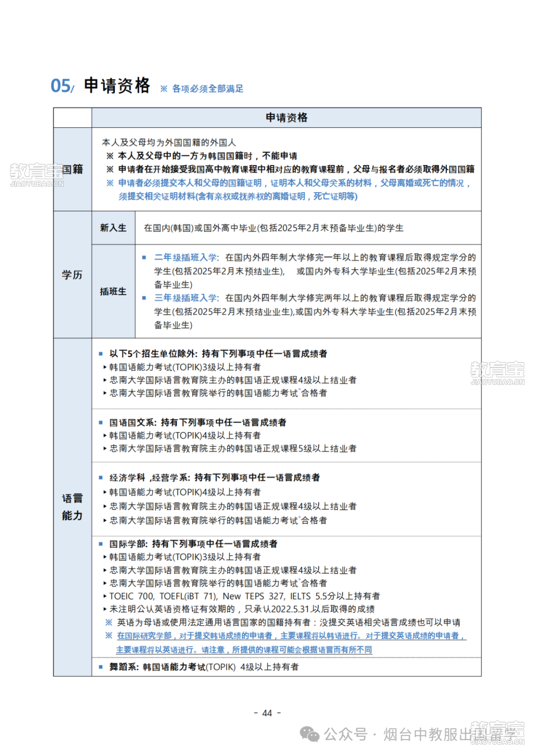535x756 pixels.
Task: Click "TOPIK 4级以上持有者" under 国语国文系
Action: (185, 435)
